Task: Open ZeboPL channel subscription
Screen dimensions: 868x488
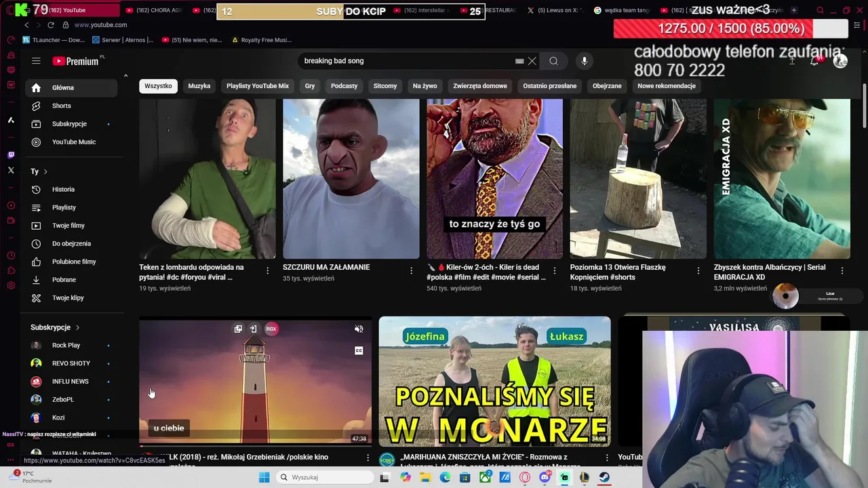Action: [71, 400]
